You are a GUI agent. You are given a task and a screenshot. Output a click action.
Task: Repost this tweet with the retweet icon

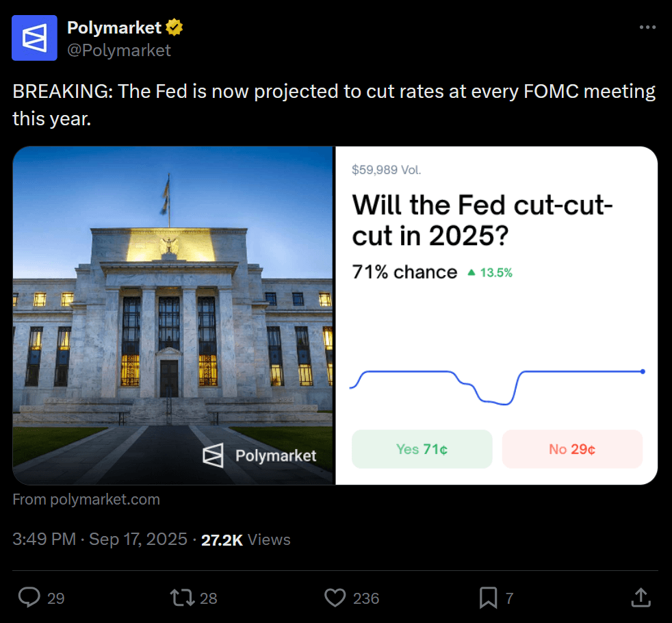coord(182,598)
